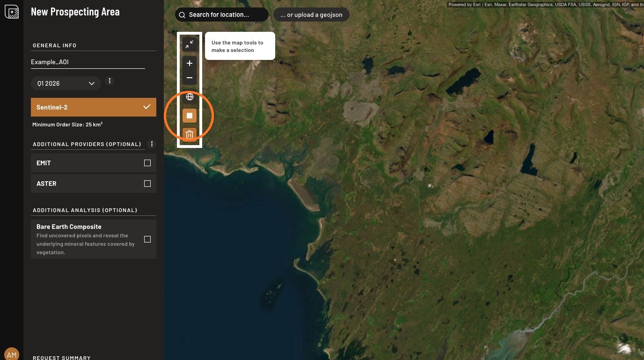Click the 'Additional Analysis (Optional)' label

click(x=85, y=210)
